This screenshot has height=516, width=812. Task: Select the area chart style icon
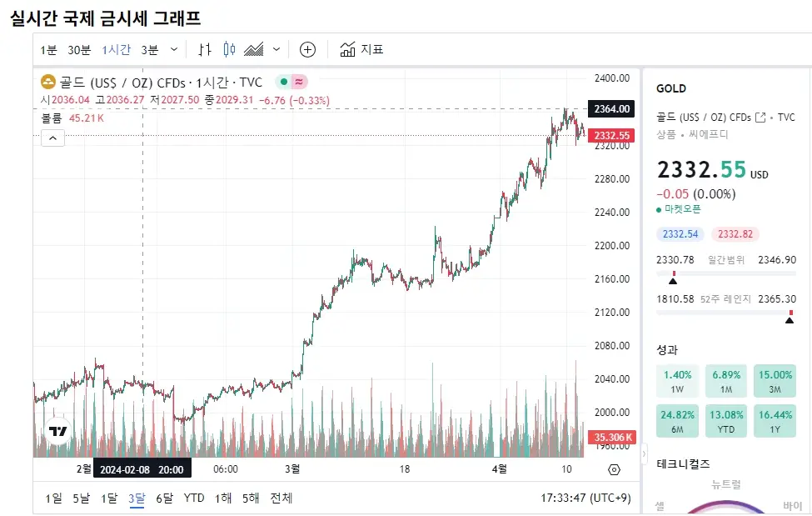(254, 49)
